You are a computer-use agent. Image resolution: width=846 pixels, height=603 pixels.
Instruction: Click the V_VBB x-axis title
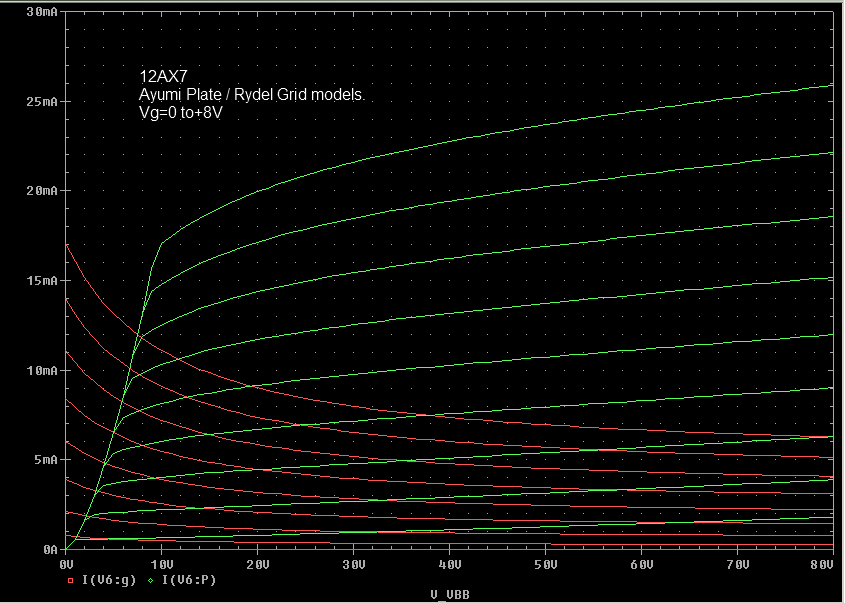pyautogui.click(x=450, y=595)
